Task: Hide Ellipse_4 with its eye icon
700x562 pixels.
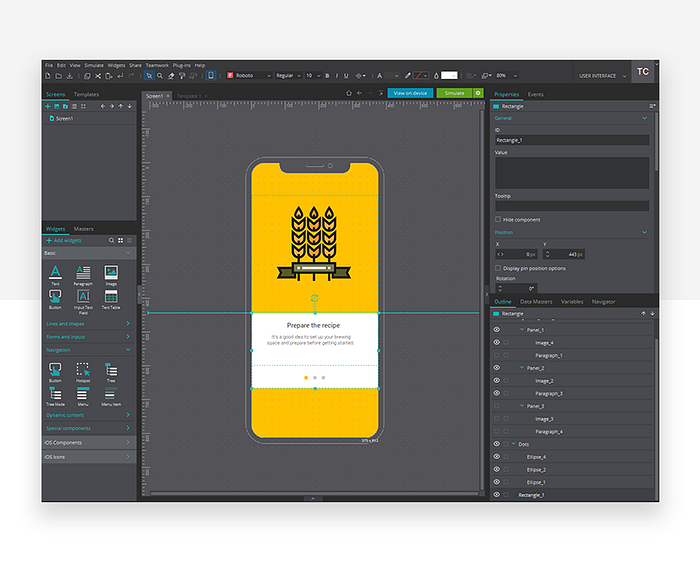Action: (496, 457)
